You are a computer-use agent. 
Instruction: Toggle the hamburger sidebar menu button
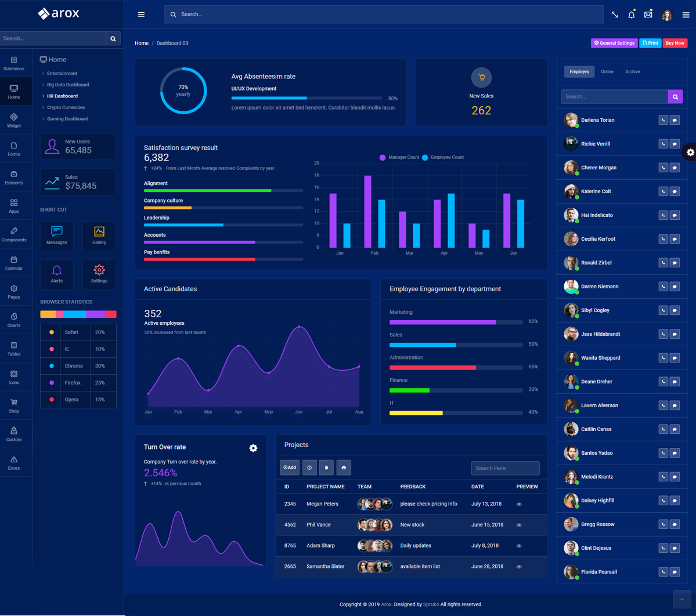(141, 15)
